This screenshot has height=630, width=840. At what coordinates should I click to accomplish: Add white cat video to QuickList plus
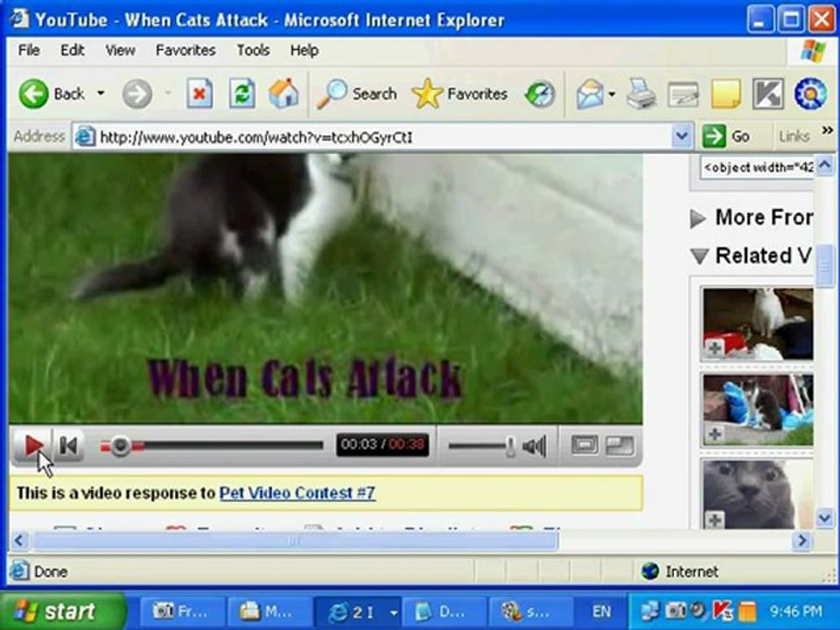715,348
